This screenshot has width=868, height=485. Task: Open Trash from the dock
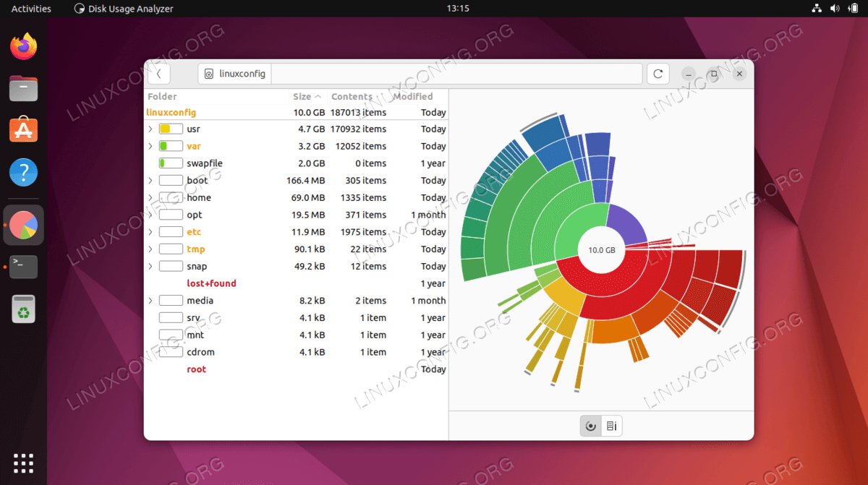(24, 309)
